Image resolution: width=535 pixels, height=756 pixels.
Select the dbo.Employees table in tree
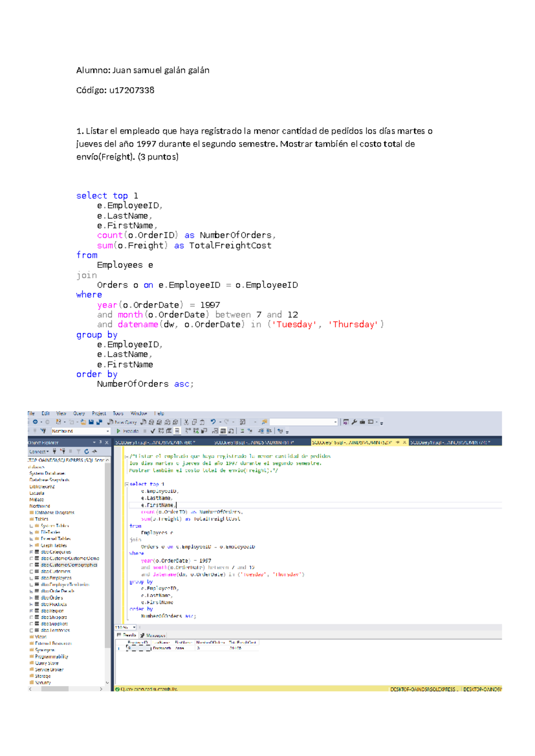(56, 578)
